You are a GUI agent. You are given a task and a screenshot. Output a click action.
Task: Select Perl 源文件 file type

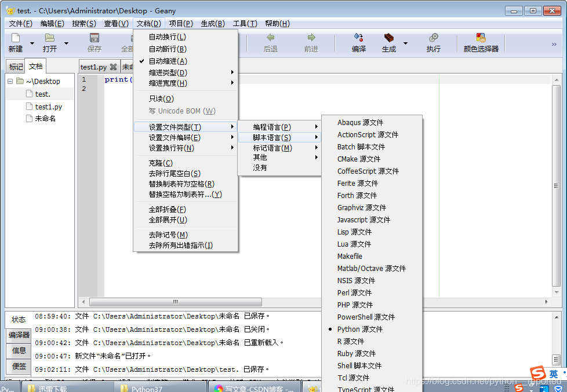[x=372, y=292]
